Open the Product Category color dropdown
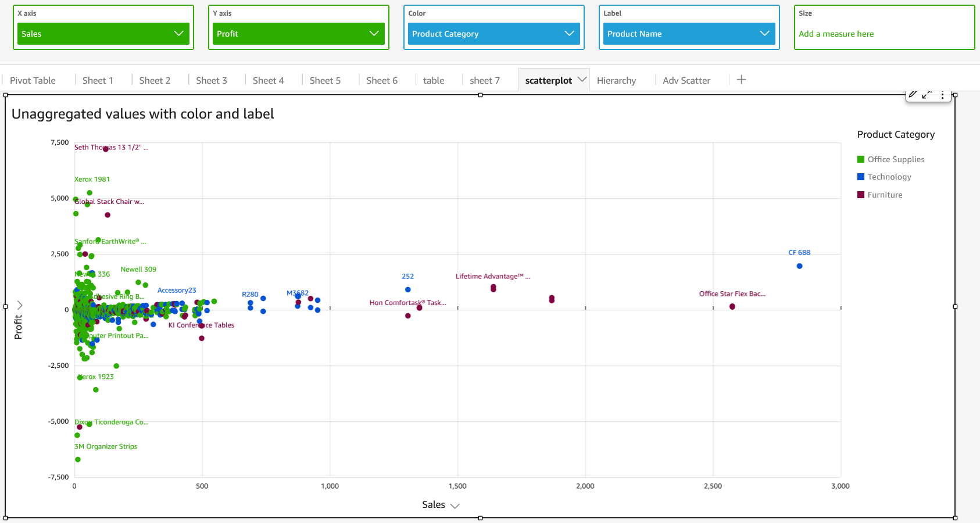The height and width of the screenshot is (523, 980). coord(569,34)
